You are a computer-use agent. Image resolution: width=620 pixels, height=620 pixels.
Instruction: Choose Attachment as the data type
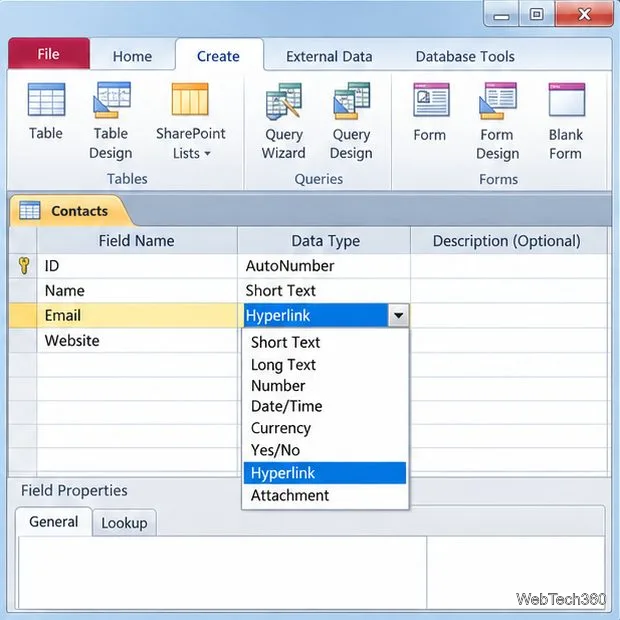pyautogui.click(x=325, y=495)
